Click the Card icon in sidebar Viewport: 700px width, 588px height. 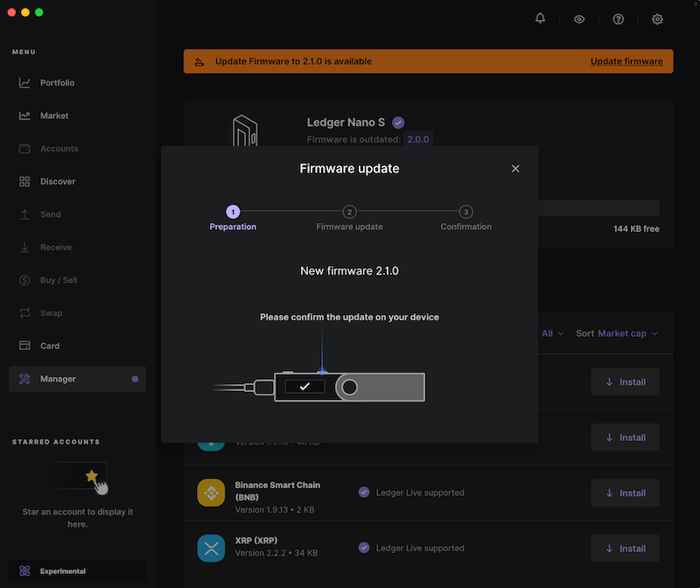24,346
